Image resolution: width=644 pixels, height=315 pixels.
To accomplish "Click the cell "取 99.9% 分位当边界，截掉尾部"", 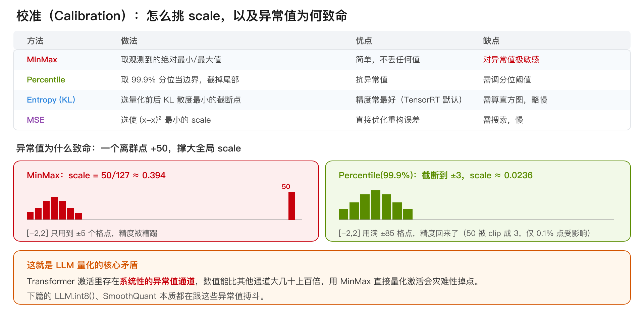I will [180, 80].
